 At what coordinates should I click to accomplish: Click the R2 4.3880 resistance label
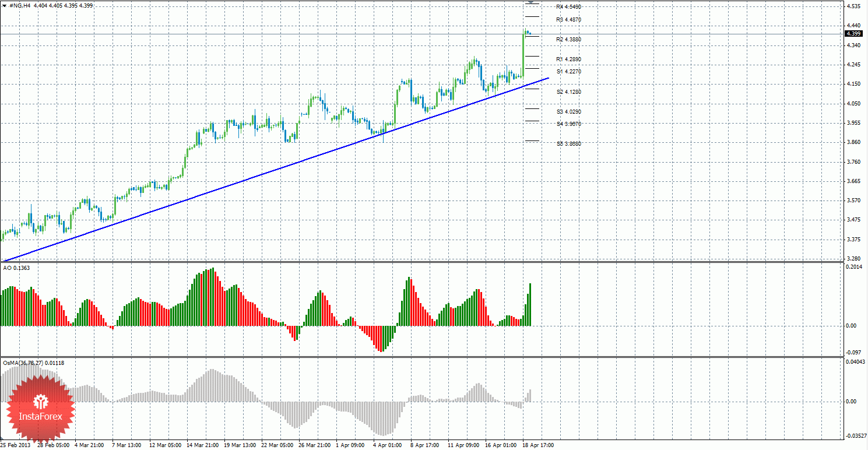click(x=568, y=40)
